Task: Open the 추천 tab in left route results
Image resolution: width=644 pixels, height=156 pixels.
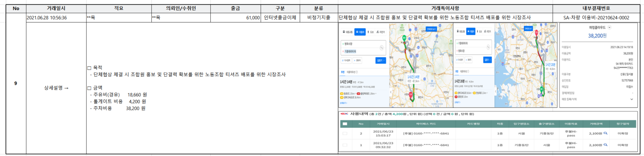Action: (x=343, y=72)
